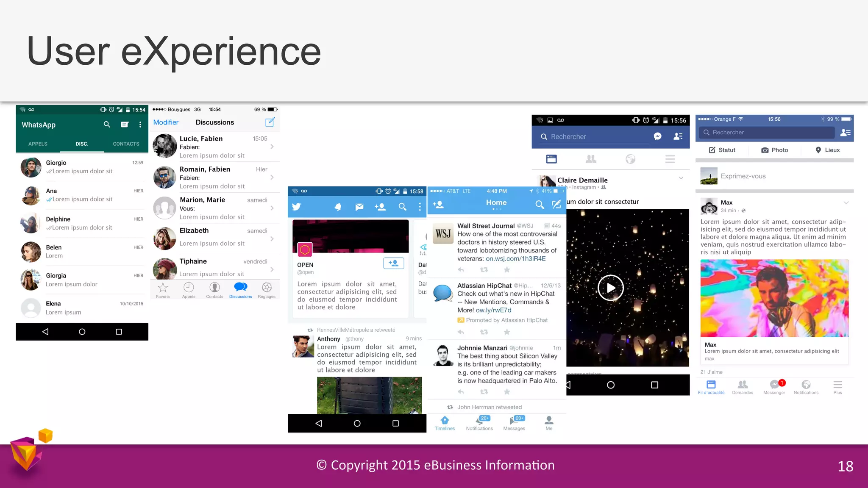Retweet the Atlassian HipChat tweet

click(484, 332)
